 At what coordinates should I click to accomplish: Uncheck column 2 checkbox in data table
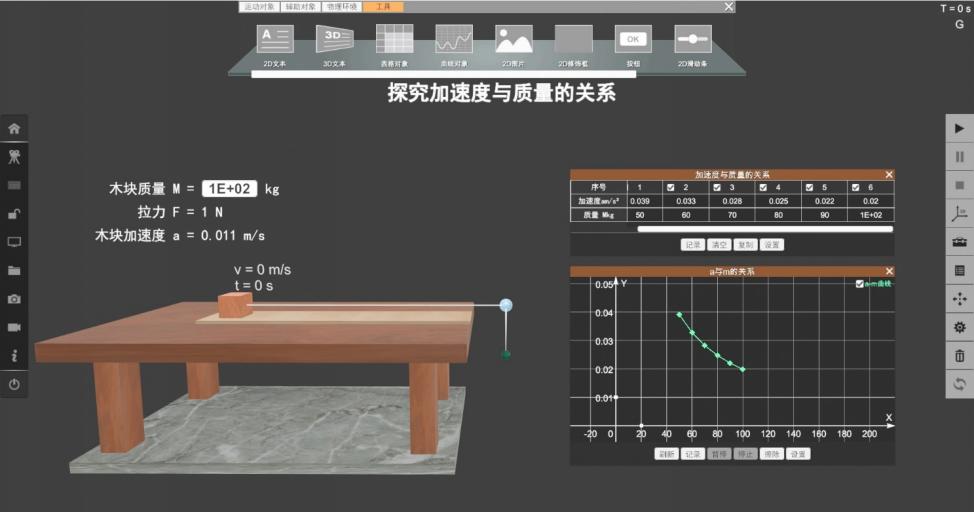tap(670, 187)
